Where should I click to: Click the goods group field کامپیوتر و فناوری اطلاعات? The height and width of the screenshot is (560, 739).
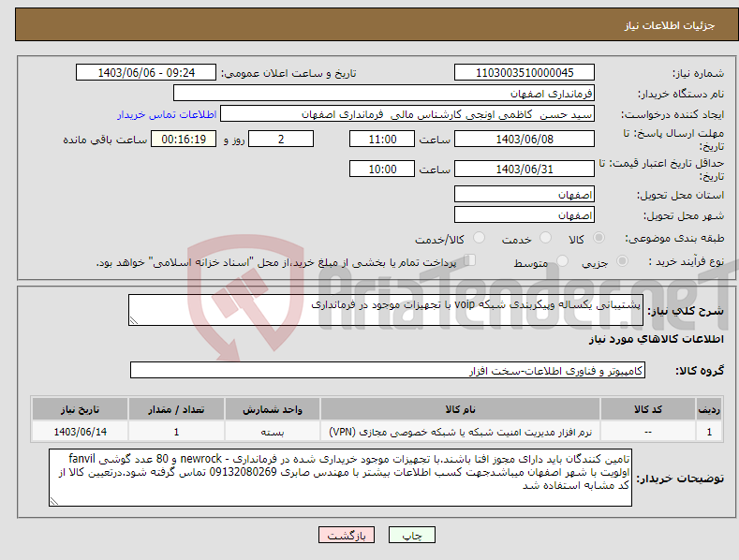click(388, 371)
